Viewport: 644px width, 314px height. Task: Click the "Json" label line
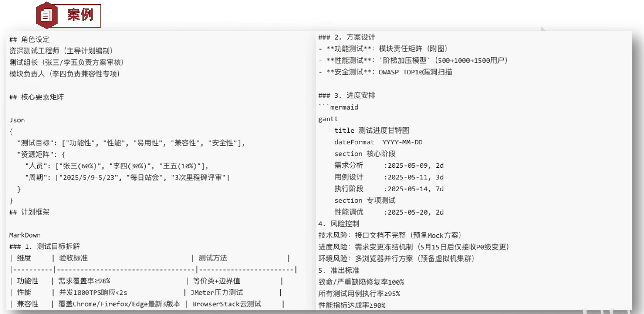[17, 120]
